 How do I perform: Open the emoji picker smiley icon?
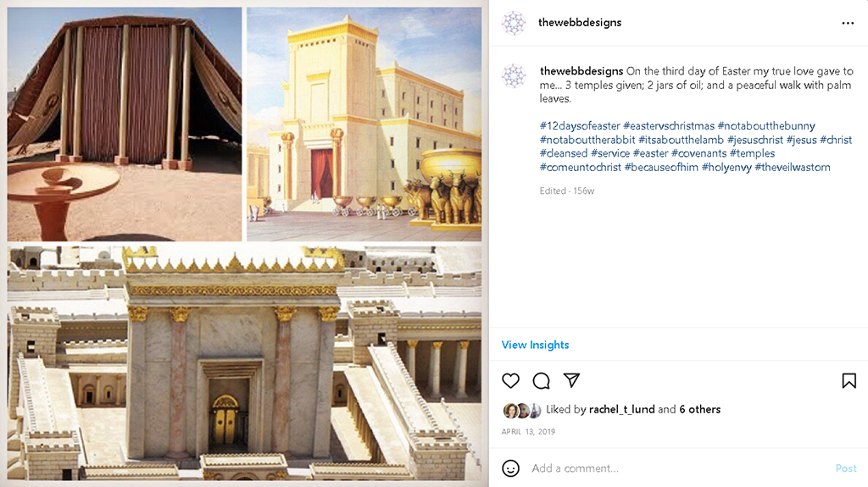(510, 468)
